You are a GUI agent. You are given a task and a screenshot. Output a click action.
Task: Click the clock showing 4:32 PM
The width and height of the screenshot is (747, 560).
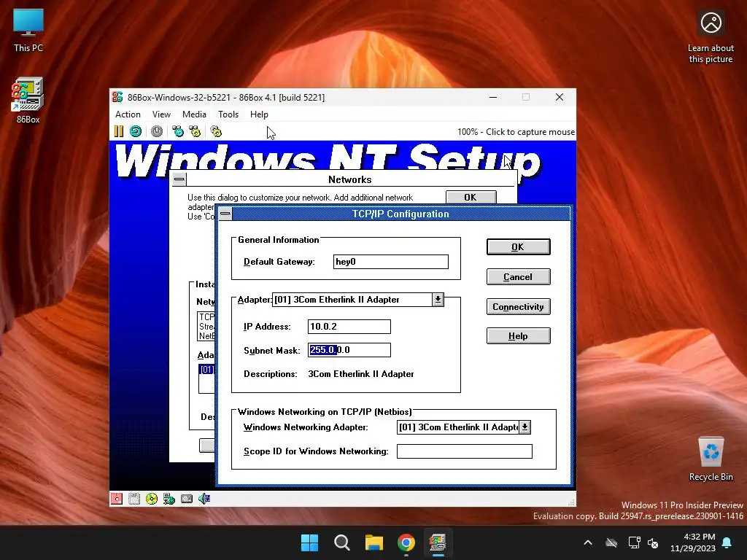693,542
